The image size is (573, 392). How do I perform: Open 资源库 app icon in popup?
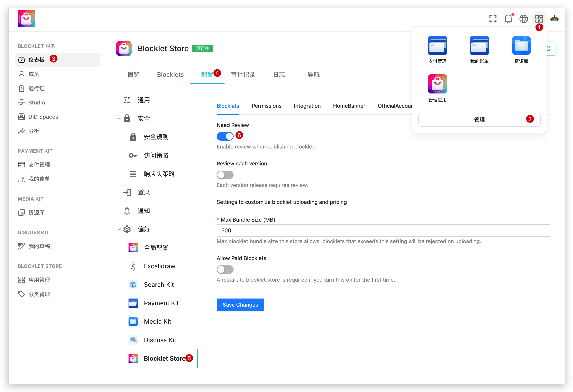521,46
